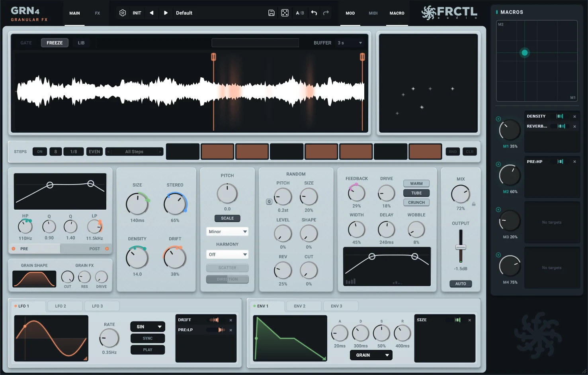Switch to the MIDI tab
This screenshot has height=375, width=588.
(x=373, y=13)
